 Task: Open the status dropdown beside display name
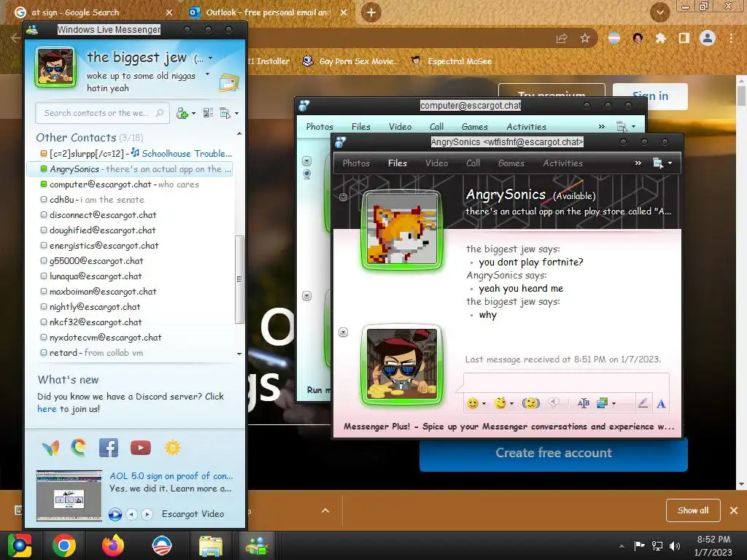point(210,58)
